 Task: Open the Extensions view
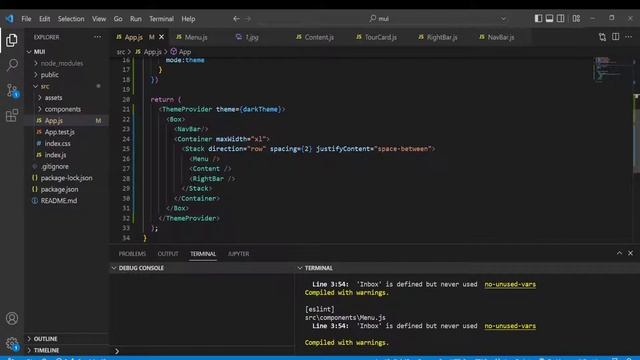[12, 115]
